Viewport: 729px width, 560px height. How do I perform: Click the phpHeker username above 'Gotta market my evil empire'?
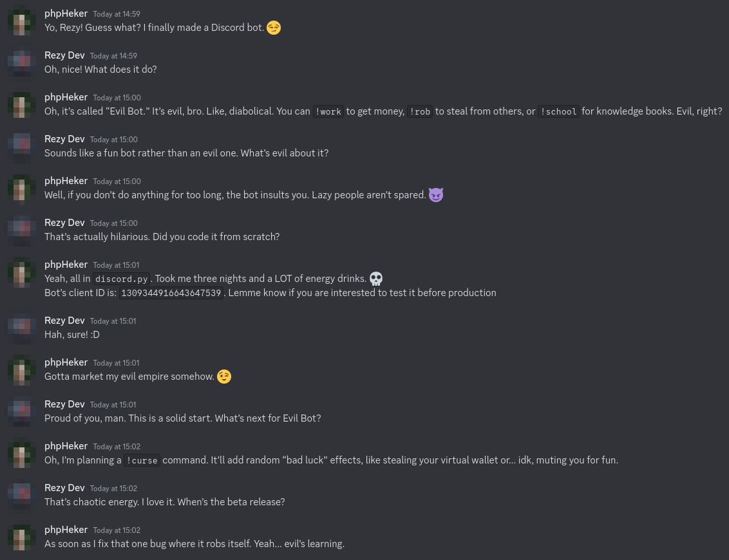tap(66, 362)
